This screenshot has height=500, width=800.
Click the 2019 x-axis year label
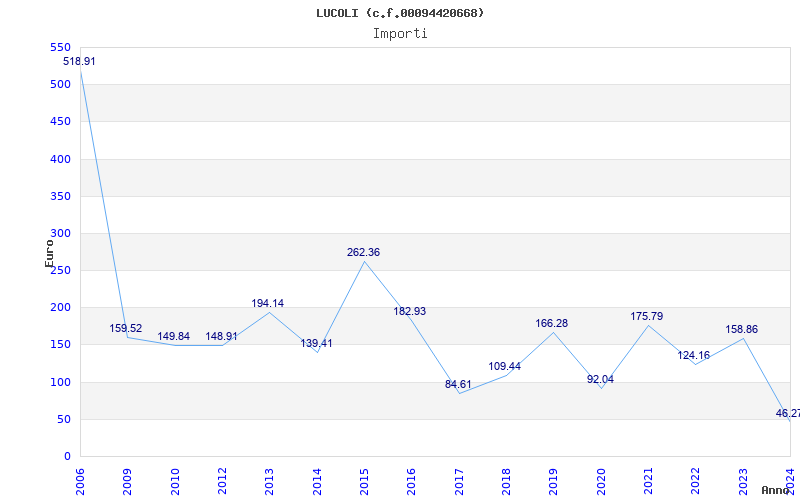(554, 482)
